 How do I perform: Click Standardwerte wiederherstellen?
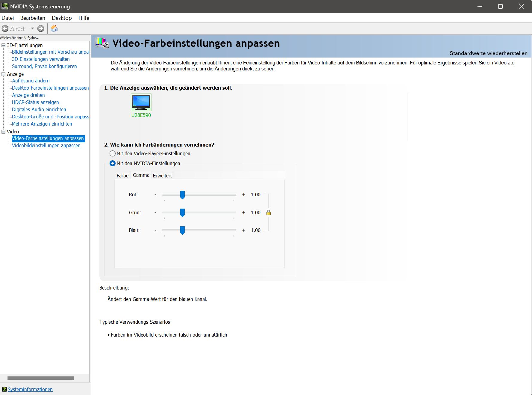click(488, 53)
